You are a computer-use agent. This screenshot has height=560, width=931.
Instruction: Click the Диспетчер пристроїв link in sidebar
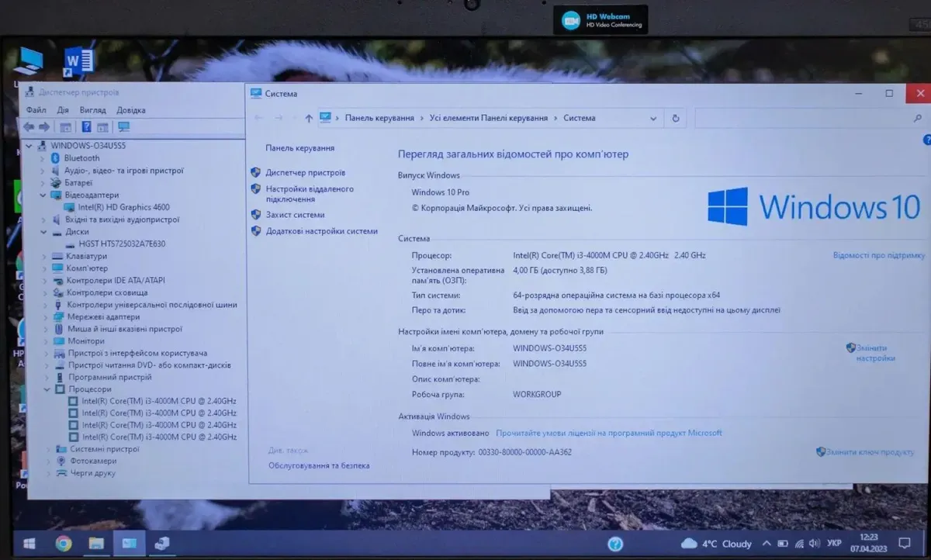coord(305,173)
